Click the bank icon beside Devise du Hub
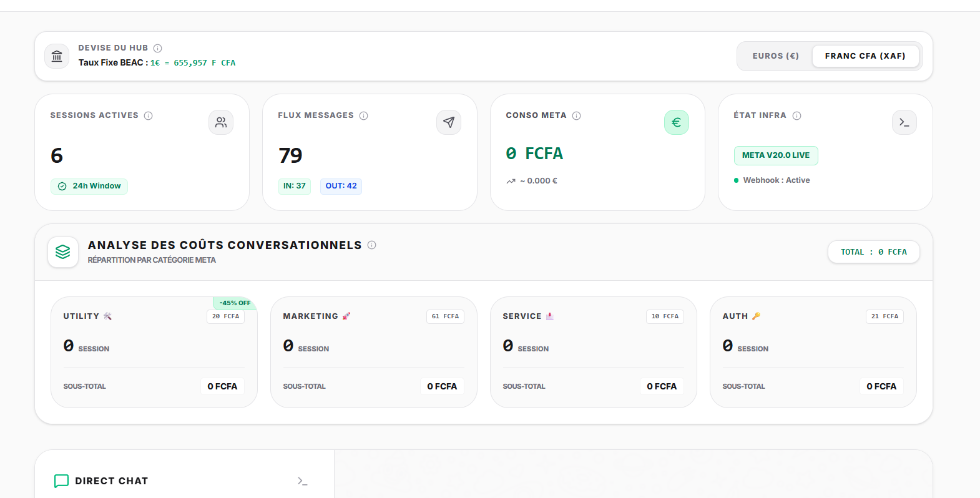 click(57, 56)
